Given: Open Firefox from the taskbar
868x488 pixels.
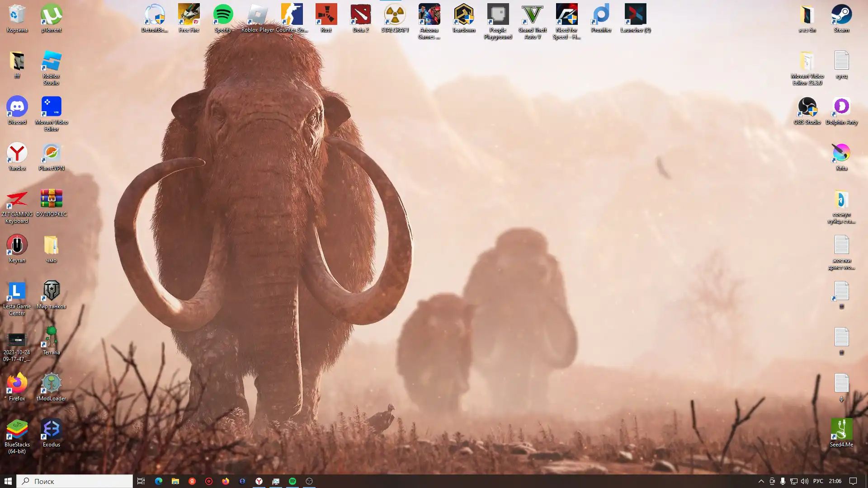Looking at the screenshot, I should click(x=226, y=481).
